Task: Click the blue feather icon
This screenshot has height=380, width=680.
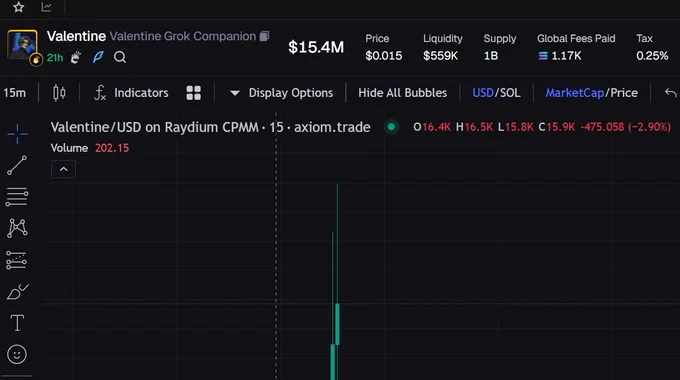Action: (98, 57)
